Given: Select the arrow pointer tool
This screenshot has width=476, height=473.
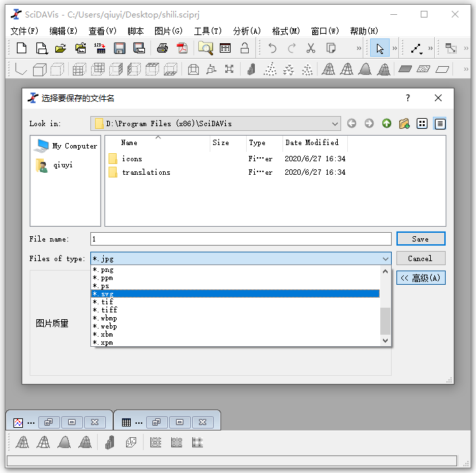Looking at the screenshot, I should coord(380,48).
